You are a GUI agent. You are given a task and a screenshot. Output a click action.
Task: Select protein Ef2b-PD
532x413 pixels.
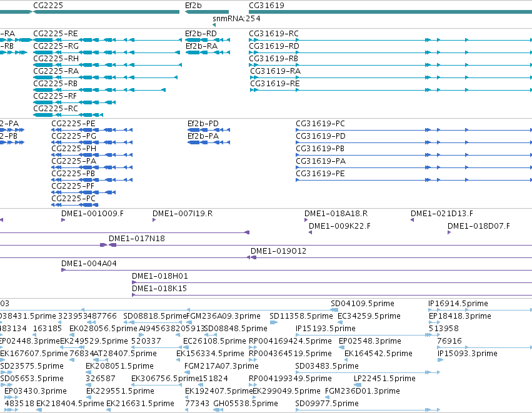(203, 124)
